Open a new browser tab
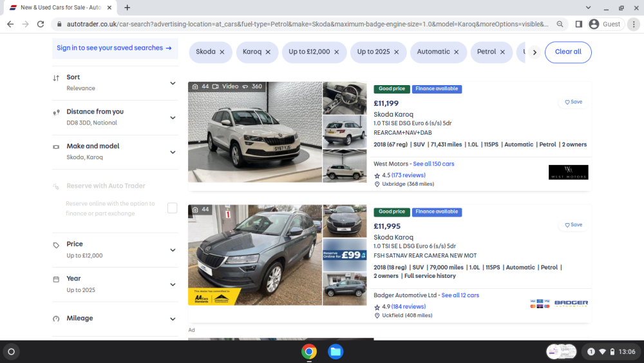 click(x=128, y=7)
